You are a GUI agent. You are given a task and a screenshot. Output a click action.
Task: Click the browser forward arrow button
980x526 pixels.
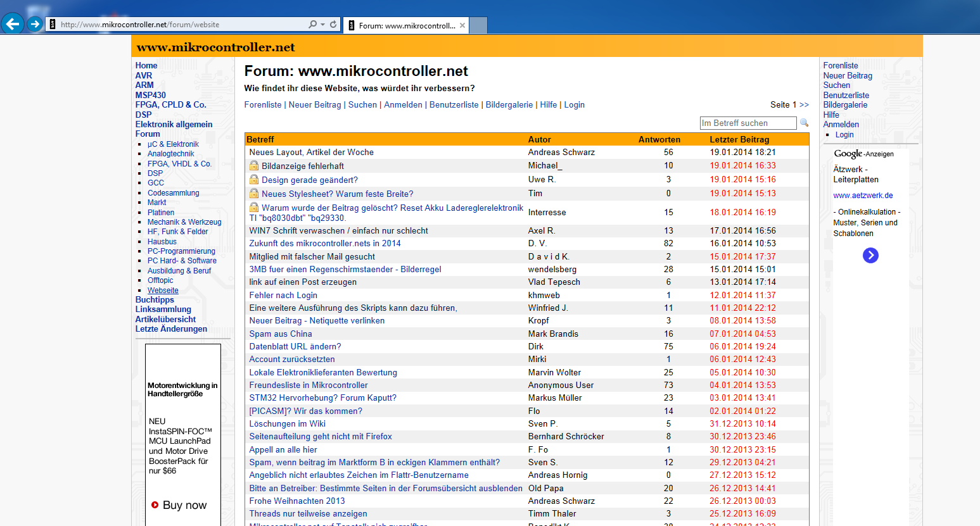pyautogui.click(x=35, y=24)
